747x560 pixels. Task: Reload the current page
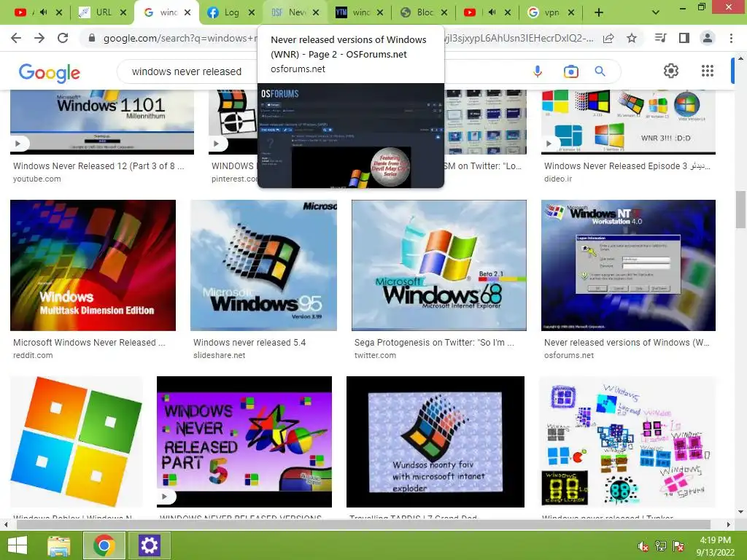pyautogui.click(x=63, y=38)
